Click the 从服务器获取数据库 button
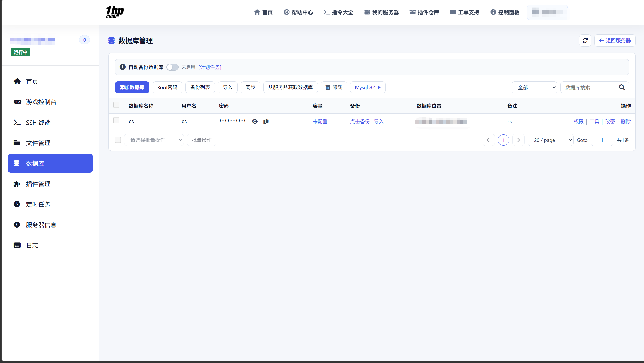The width and height of the screenshot is (644, 363). point(290,87)
